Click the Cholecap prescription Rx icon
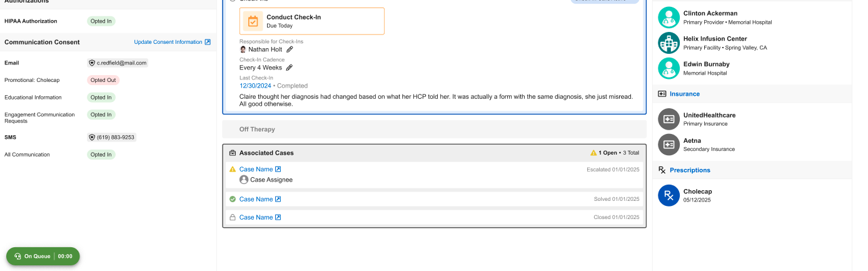The image size is (868, 271). pos(669,195)
